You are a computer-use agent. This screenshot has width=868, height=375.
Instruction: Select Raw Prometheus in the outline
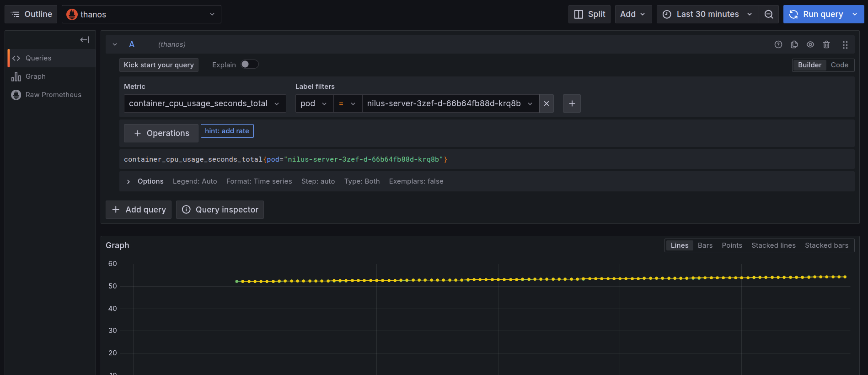(x=53, y=95)
